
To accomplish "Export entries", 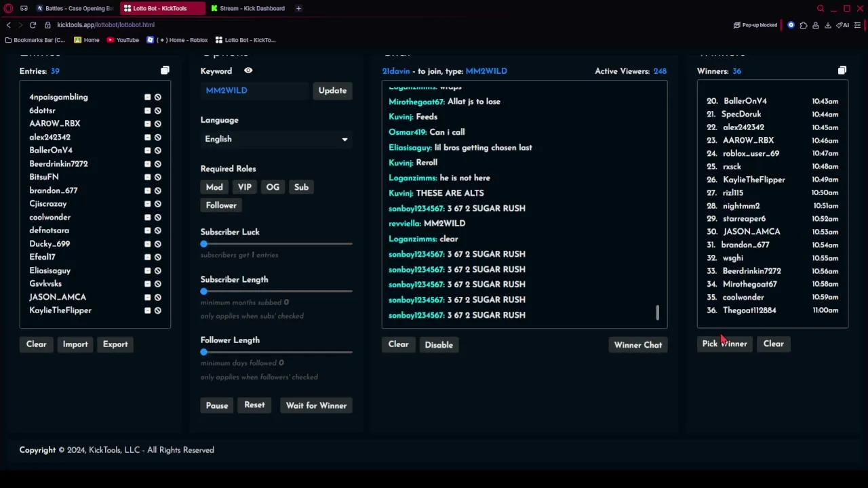I will point(115,344).
